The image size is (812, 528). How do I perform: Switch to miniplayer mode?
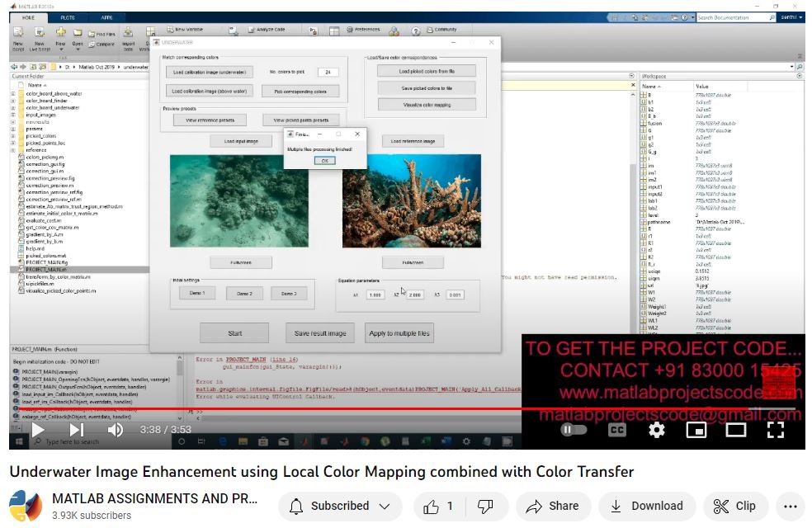[x=696, y=430]
